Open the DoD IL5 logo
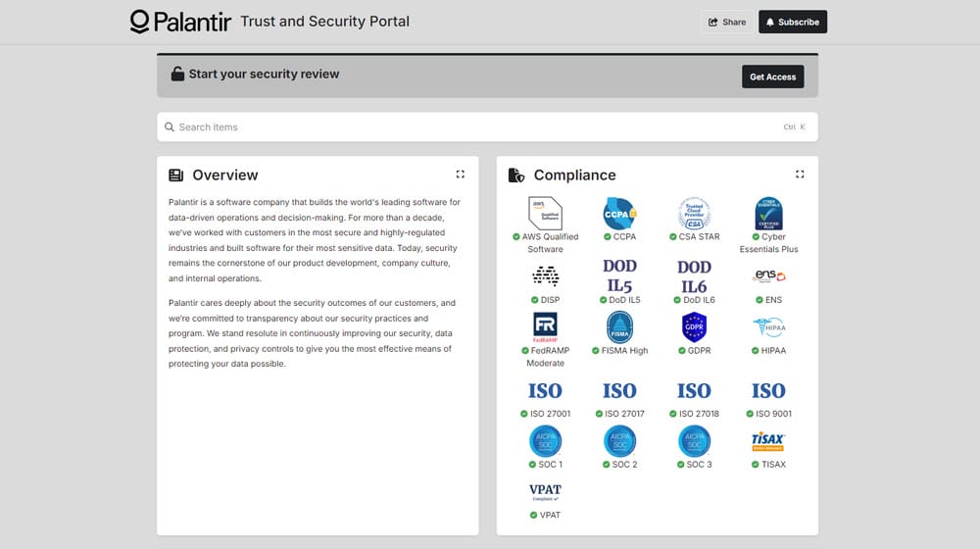 619,275
